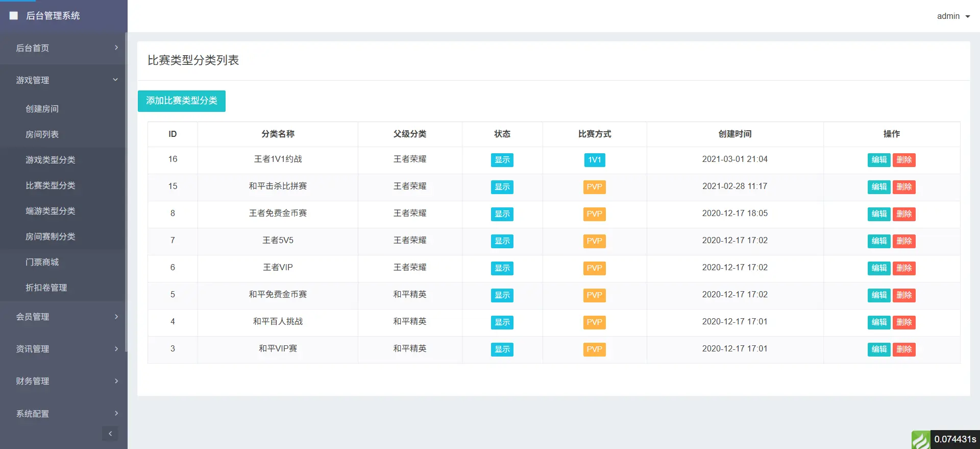Screen dimensions: 980x449
Task: Toggle 显示 status for 和平VIP赛
Action: [502, 349]
